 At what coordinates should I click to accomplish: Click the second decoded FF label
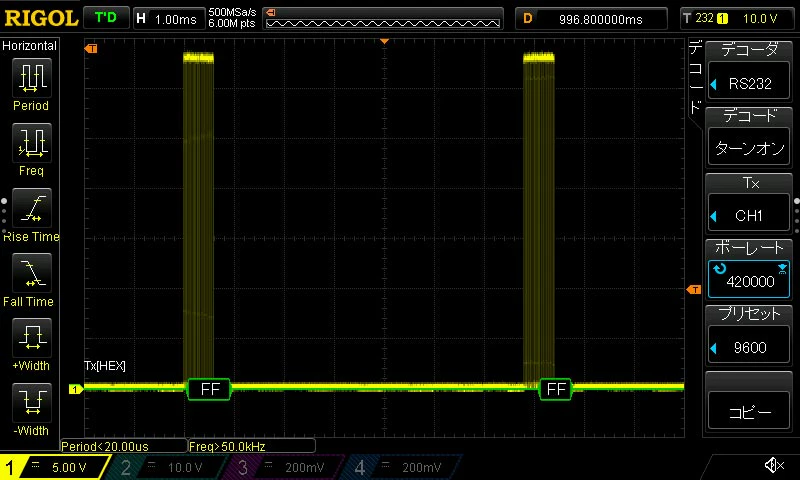point(556,390)
